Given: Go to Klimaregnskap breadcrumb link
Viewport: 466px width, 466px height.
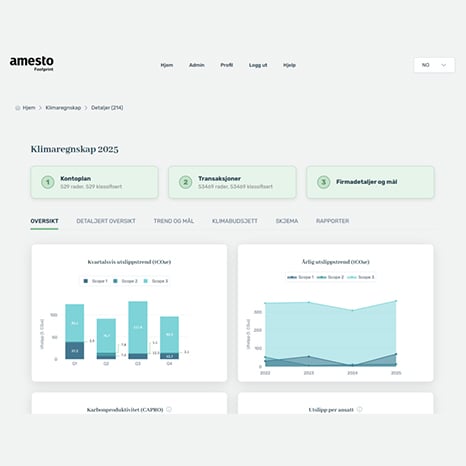Looking at the screenshot, I should point(63,108).
